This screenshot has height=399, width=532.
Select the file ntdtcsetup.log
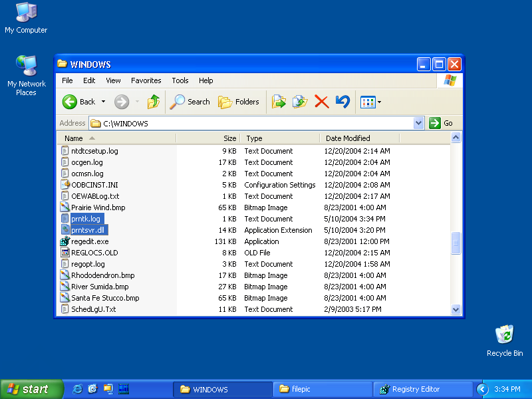[x=94, y=151]
